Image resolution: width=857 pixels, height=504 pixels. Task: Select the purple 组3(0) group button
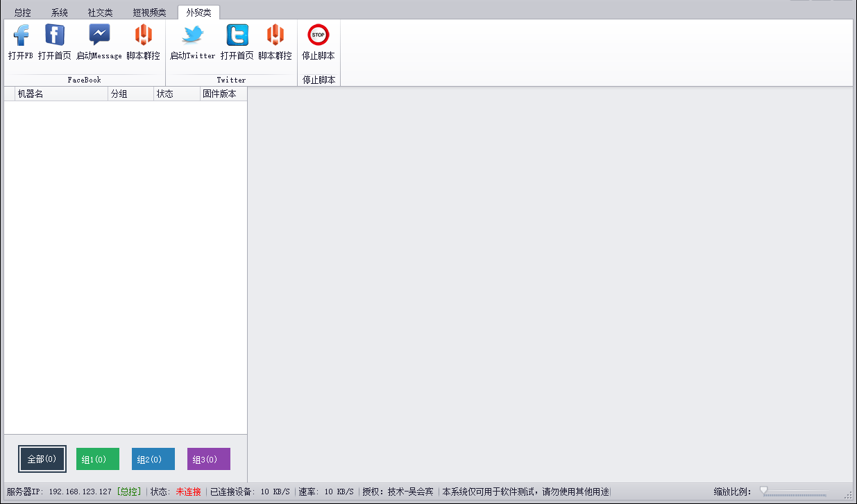(209, 459)
